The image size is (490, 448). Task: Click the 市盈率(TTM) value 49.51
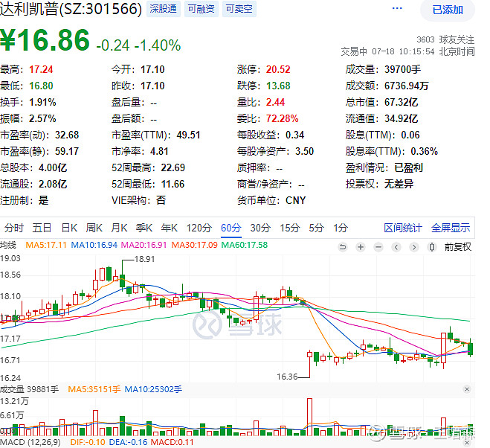point(188,135)
